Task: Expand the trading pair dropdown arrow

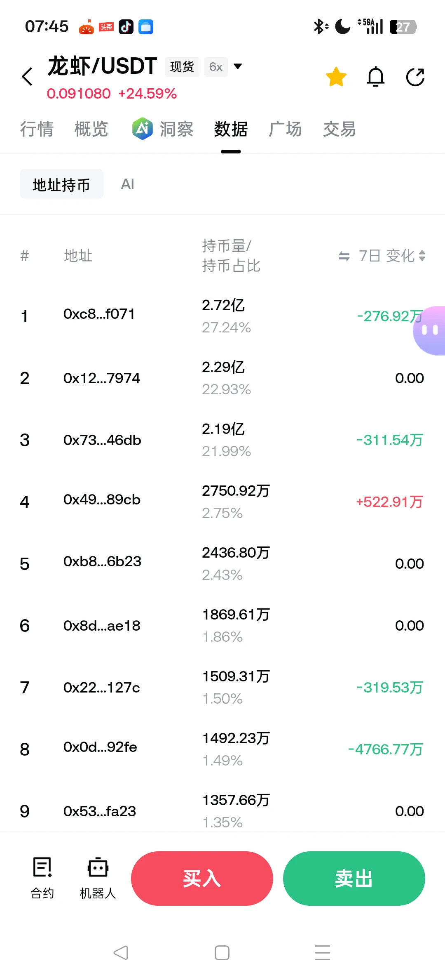Action: pos(238,66)
